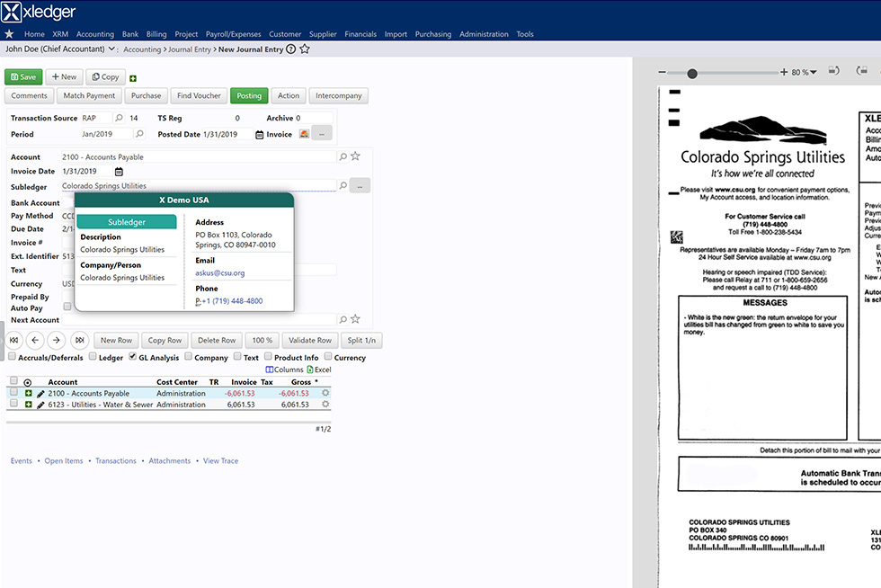Open the Accounting menu
Image resolution: width=881 pixels, height=588 pixels.
pos(95,34)
